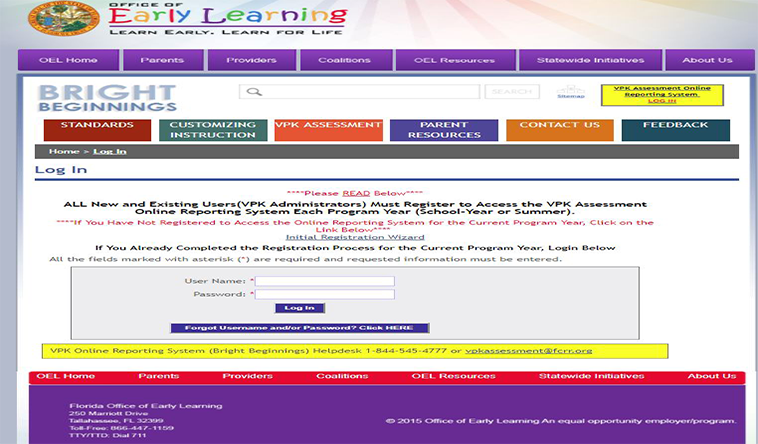Image resolution: width=758 pixels, height=444 pixels.
Task: Click the User Name input field
Action: click(325, 281)
